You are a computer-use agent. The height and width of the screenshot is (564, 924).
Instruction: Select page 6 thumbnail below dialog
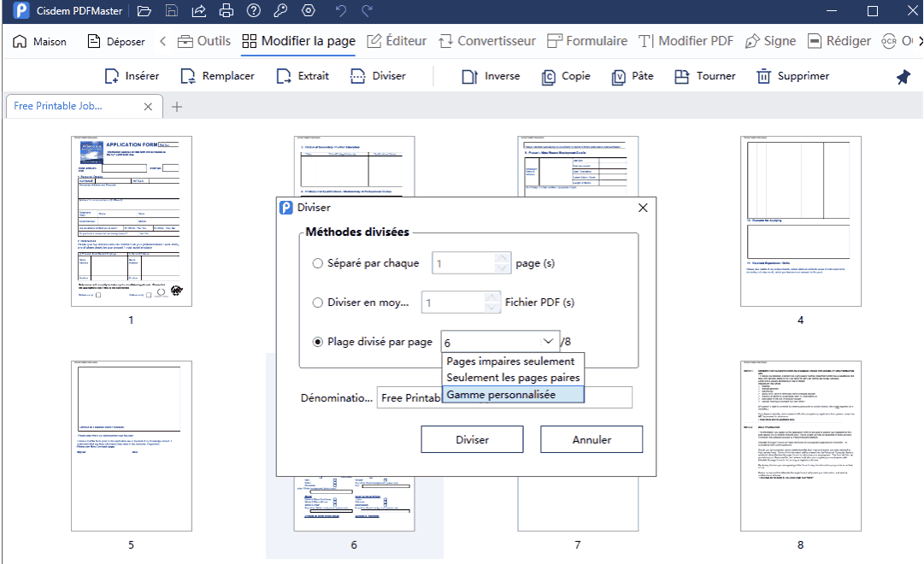coord(354,504)
